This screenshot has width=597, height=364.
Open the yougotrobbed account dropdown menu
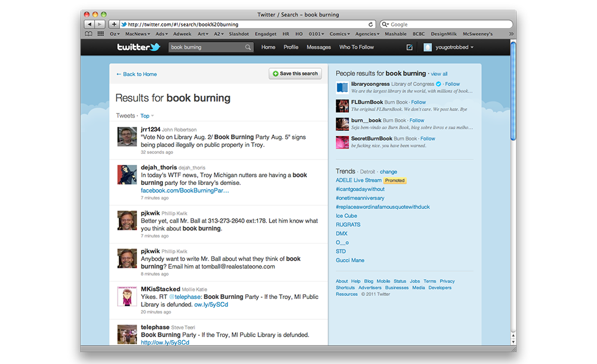(x=454, y=47)
